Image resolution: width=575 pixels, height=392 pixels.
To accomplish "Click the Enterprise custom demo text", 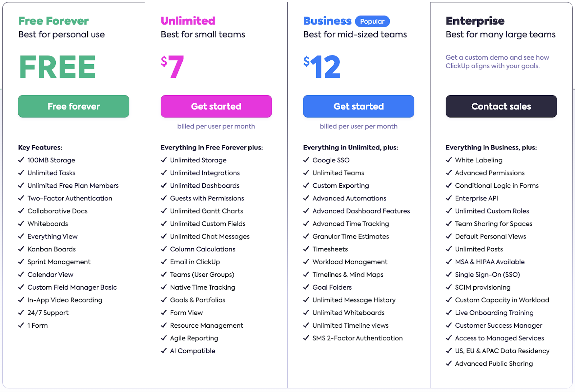I will 497,62.
